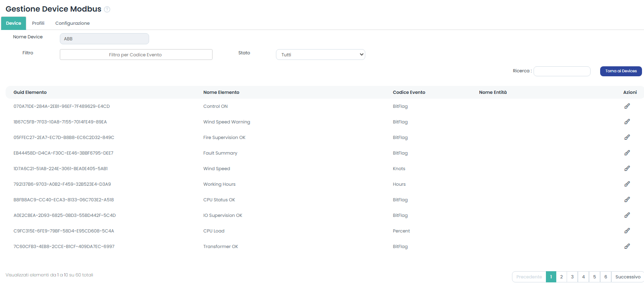Image resolution: width=644 pixels, height=284 pixels.
Task: Sort by Nome Elemento column header
Action: coord(221,92)
